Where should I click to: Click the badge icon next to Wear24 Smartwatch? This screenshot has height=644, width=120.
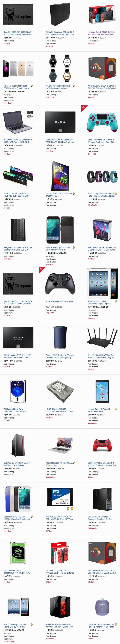pos(74,86)
